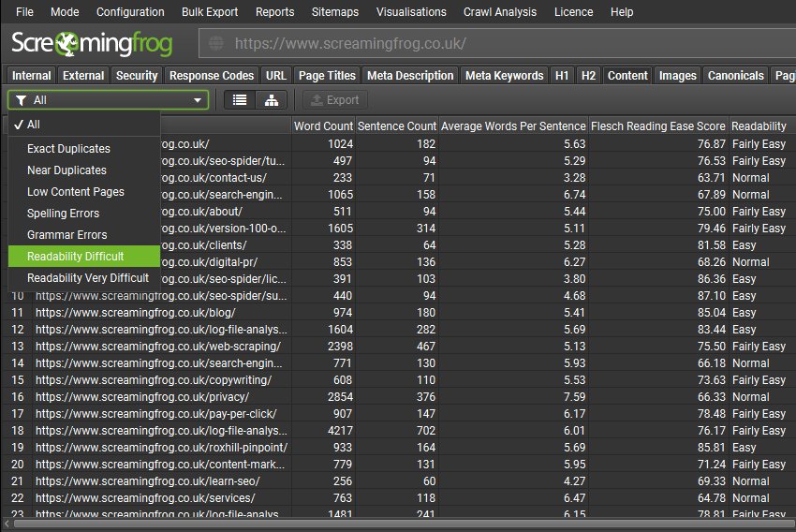
Task: Select Spelling Errors filter option
Action: point(84,214)
